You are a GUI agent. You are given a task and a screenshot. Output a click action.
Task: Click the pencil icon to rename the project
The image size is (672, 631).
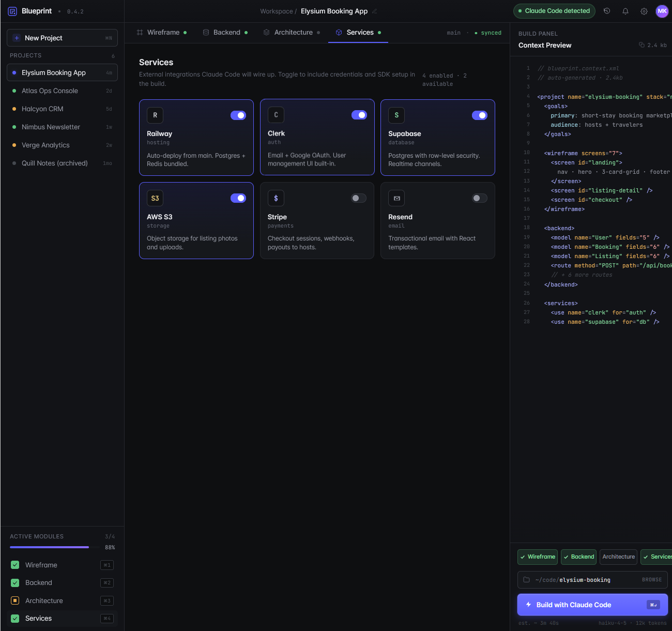(x=375, y=11)
